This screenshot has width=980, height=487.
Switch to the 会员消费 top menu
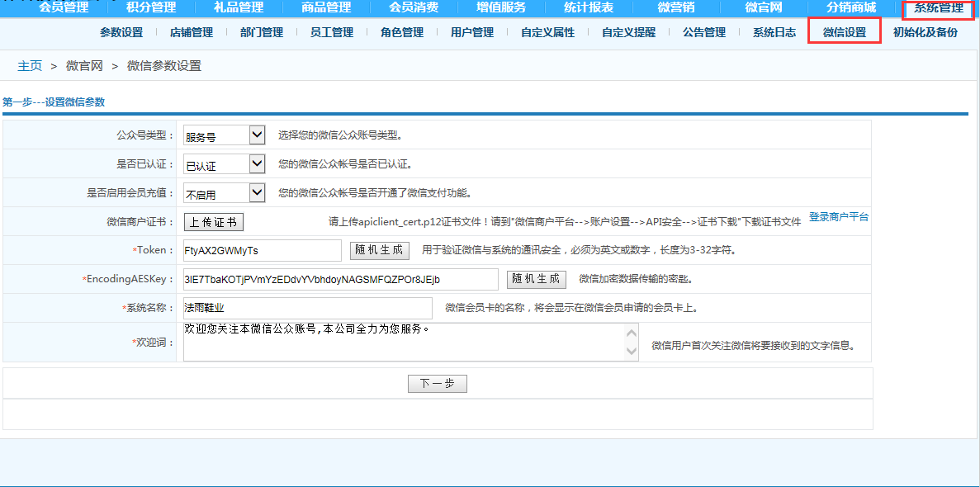pos(414,8)
